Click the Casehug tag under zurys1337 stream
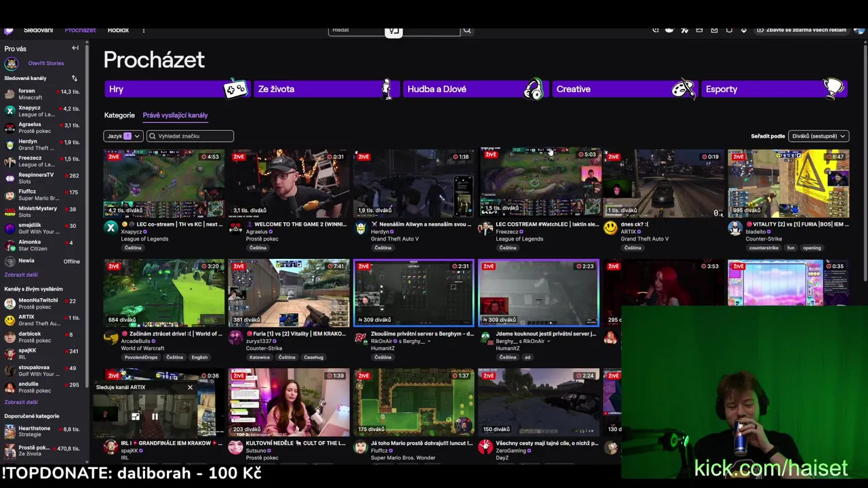The width and height of the screenshot is (868, 488). [x=313, y=357]
